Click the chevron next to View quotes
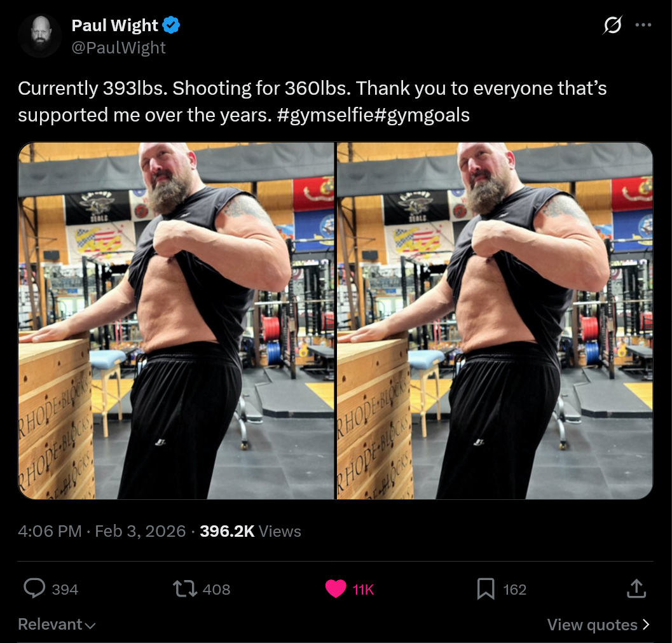Image resolution: width=672 pixels, height=643 pixels. click(646, 625)
